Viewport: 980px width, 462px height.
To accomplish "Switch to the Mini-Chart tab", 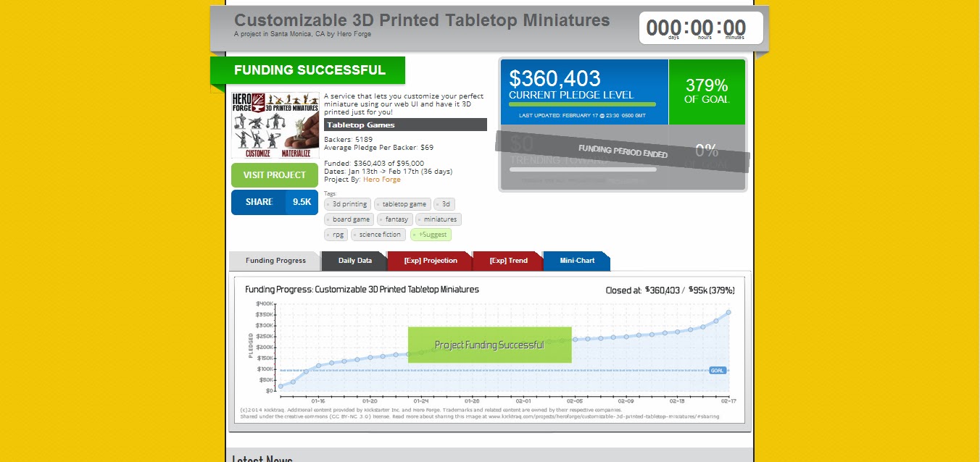I will tap(576, 261).
